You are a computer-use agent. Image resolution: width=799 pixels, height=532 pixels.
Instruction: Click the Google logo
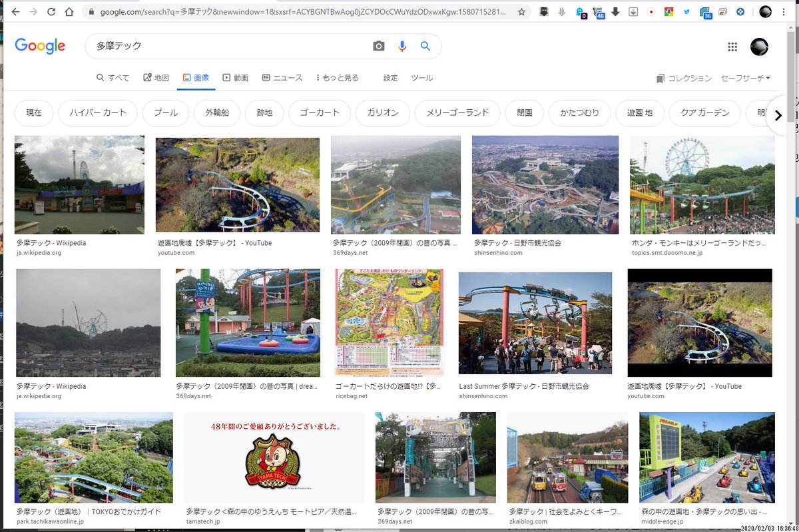click(x=40, y=46)
